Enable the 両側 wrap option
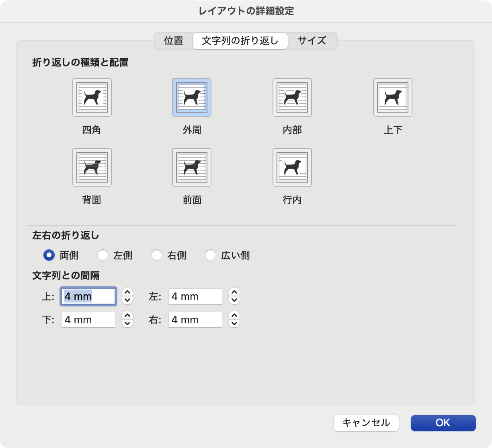 click(x=49, y=255)
